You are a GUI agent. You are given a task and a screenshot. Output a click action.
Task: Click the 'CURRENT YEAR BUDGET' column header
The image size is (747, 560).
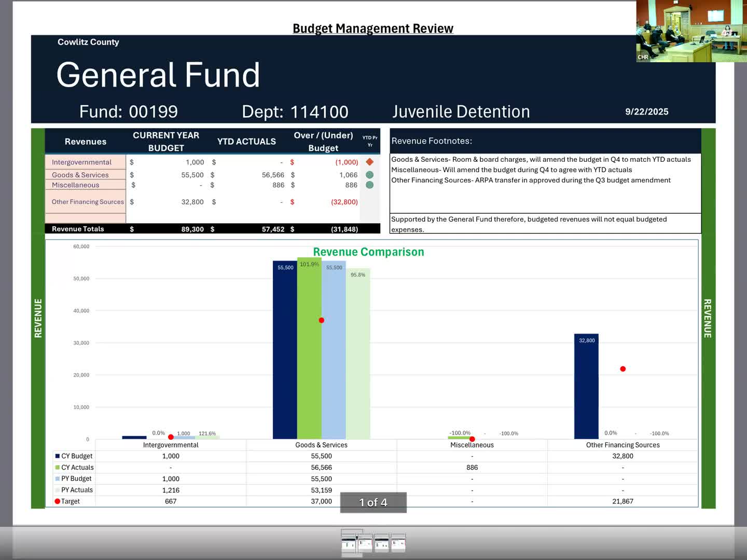[166, 142]
